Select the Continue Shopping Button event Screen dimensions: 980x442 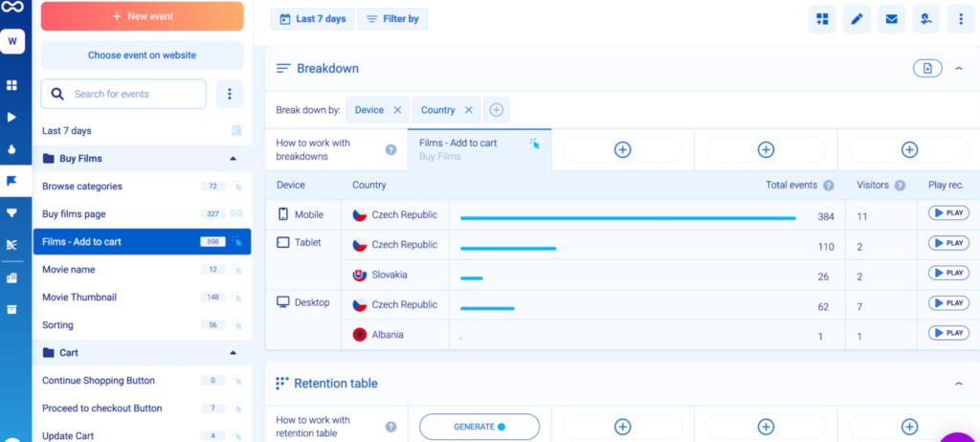[143, 380]
